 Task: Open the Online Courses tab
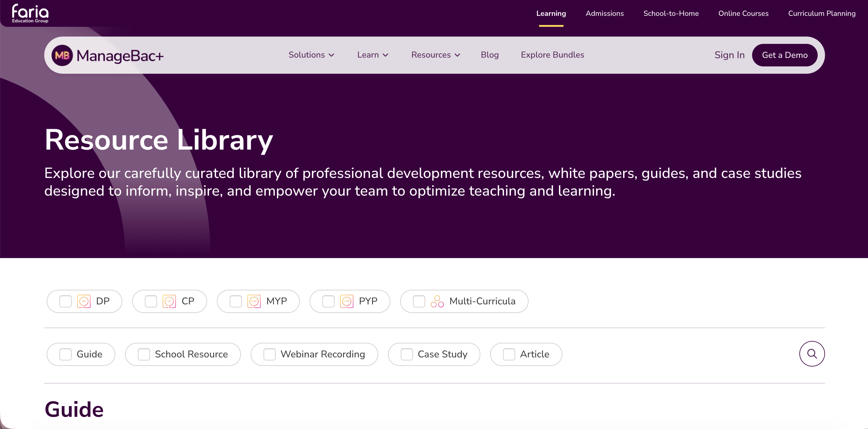click(x=743, y=13)
